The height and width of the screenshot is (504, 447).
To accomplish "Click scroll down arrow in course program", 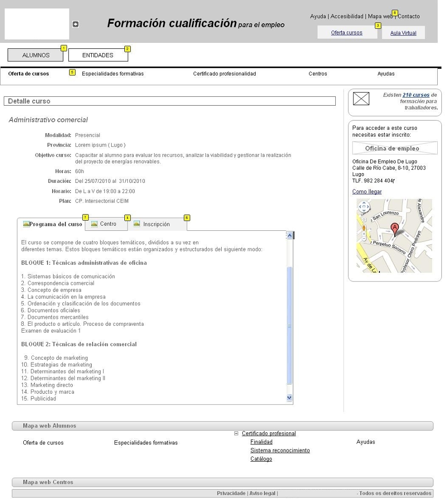I will 289,397.
